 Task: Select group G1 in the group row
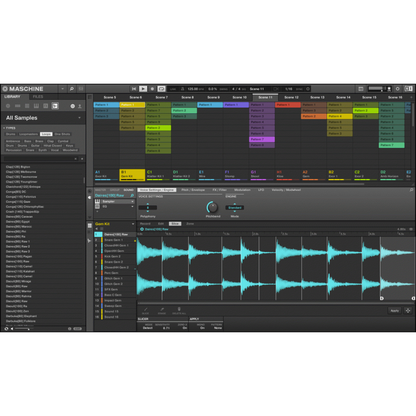point(262,174)
